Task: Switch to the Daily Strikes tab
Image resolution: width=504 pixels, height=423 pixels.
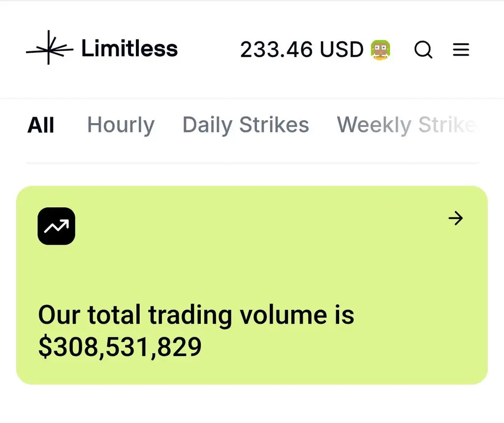Action: coord(246,126)
